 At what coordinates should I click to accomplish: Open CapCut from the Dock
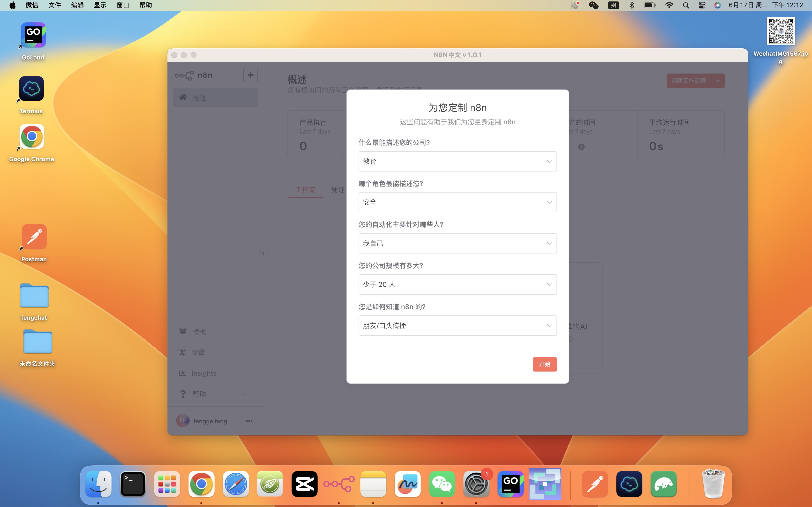click(x=305, y=484)
